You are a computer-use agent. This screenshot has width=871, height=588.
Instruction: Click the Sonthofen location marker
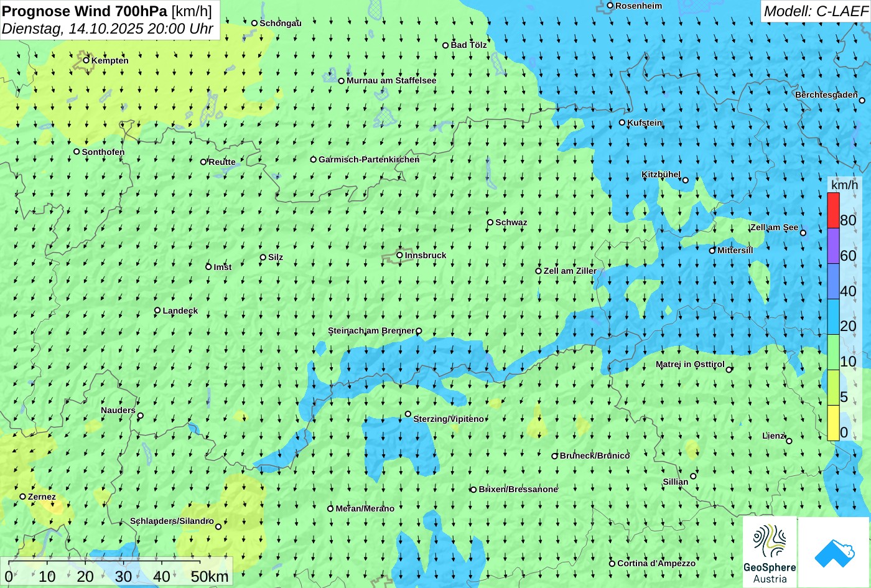(77, 152)
